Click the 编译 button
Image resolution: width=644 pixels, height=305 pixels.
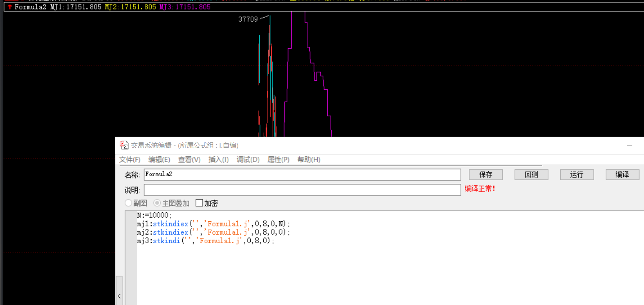click(622, 174)
